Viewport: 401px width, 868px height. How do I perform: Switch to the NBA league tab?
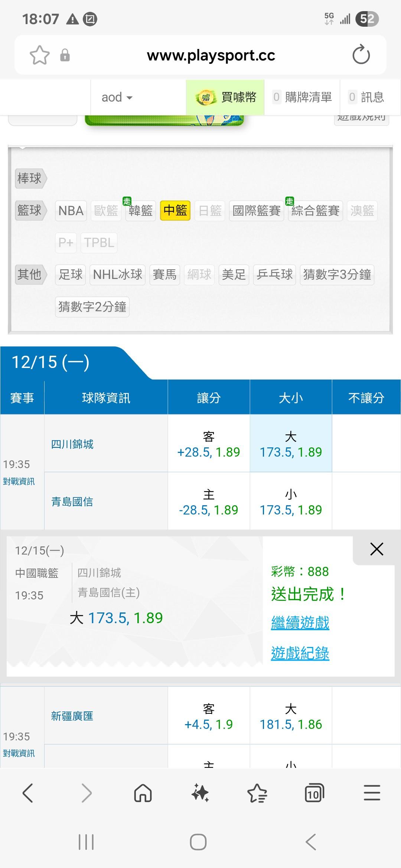(x=71, y=211)
